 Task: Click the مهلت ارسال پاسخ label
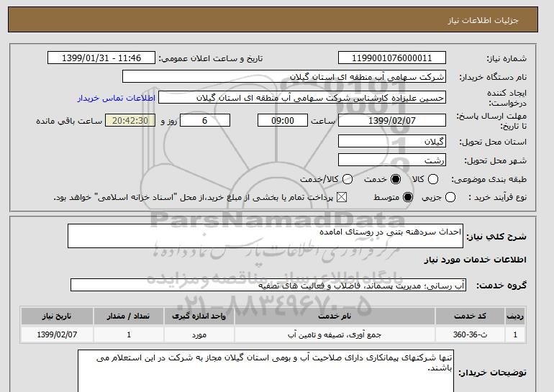(x=491, y=121)
